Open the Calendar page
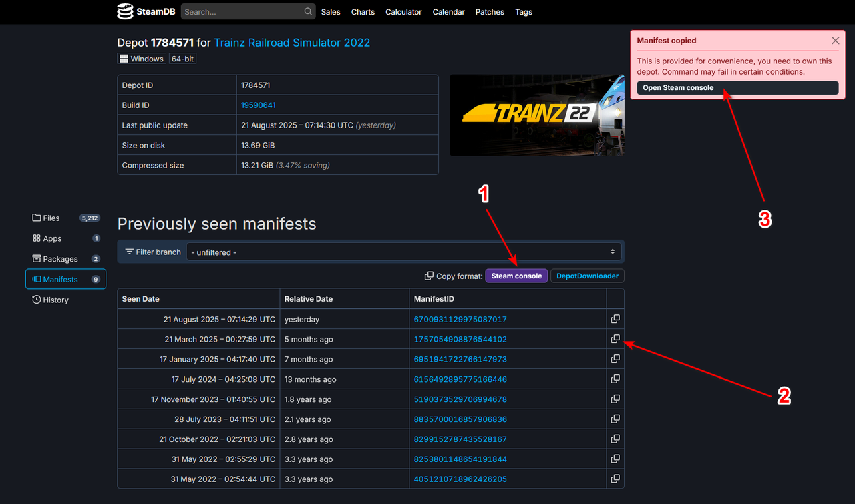 [448, 12]
